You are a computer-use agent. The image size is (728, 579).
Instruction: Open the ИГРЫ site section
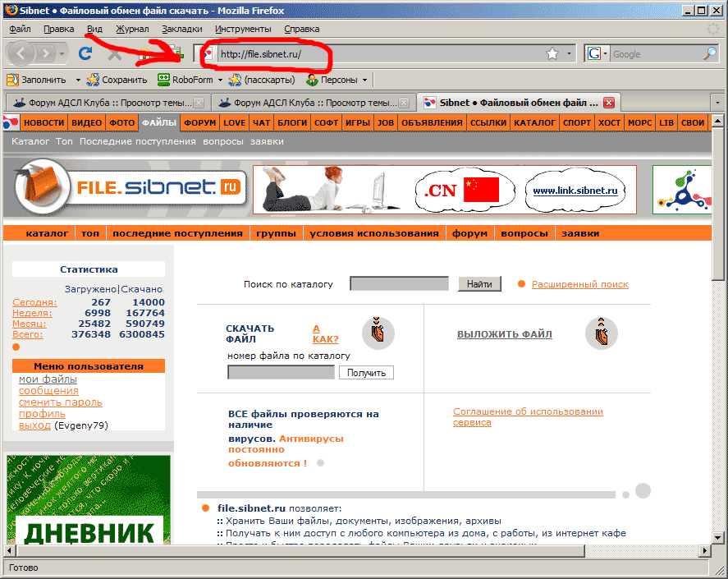pos(358,122)
